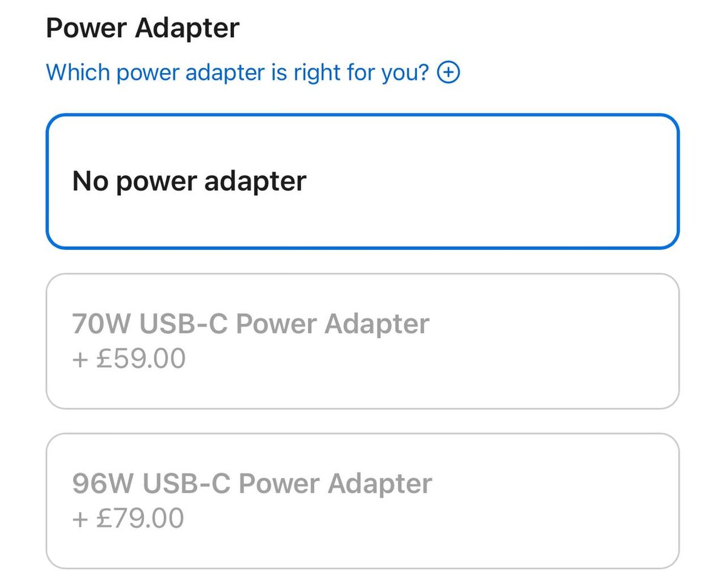Select the No power adapter option
Viewport: 725px width, 588px height.
[x=362, y=181]
